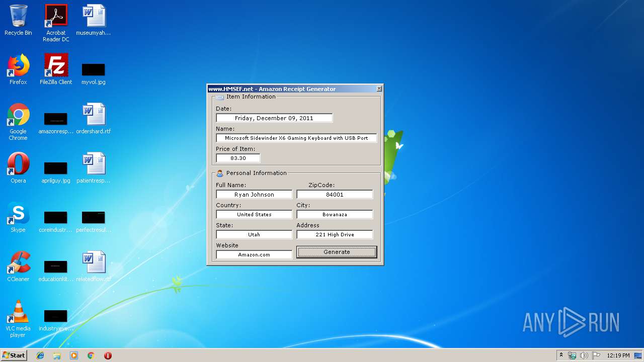Open volume control in system tray

click(x=584, y=355)
